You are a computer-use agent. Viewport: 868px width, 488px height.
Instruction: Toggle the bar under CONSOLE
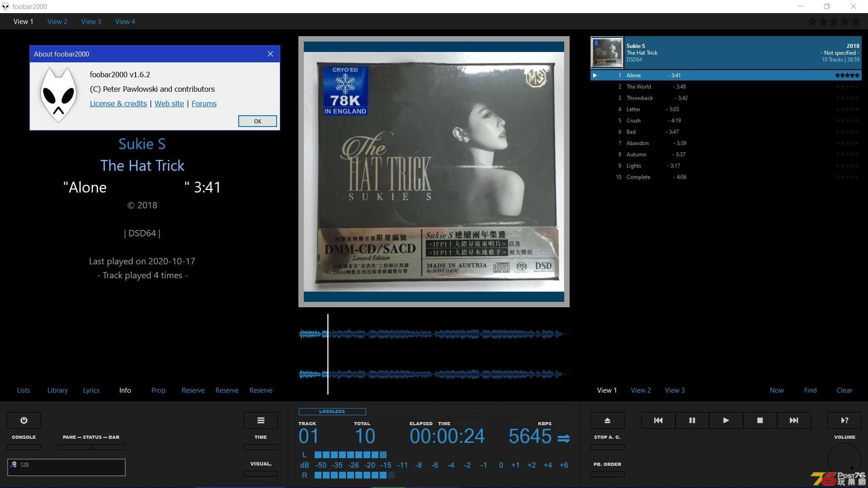tap(24, 447)
